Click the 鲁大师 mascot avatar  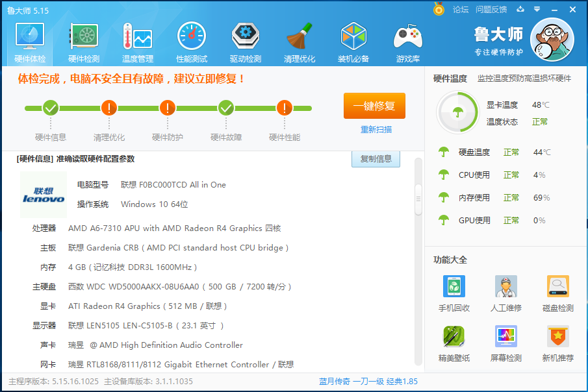coord(552,40)
